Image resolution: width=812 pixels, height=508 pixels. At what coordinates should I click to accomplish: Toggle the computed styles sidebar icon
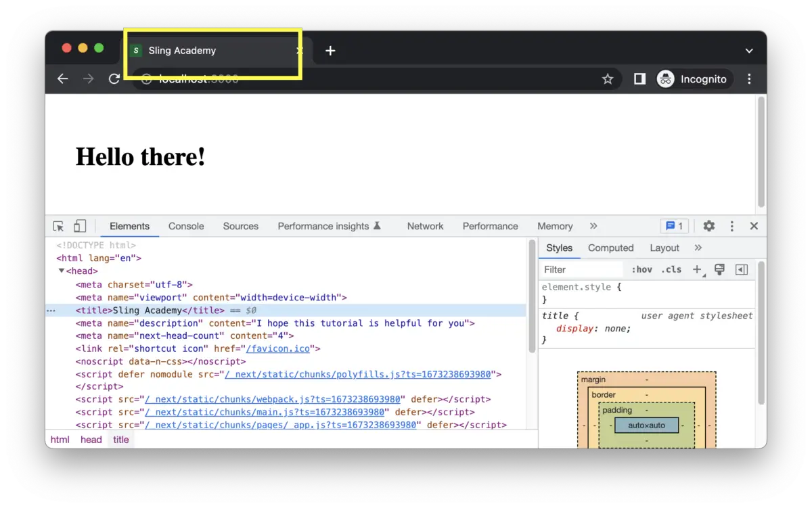(x=742, y=269)
